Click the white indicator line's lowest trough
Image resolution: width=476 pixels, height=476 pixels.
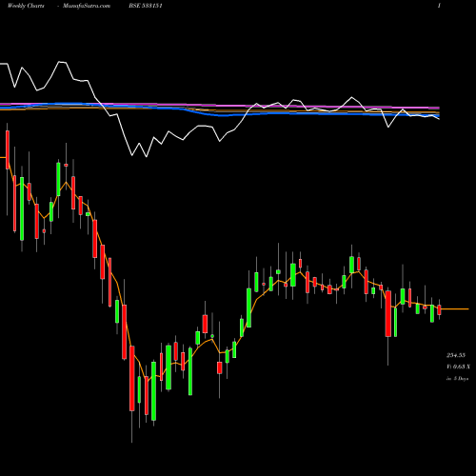pyautogui.click(x=147, y=157)
